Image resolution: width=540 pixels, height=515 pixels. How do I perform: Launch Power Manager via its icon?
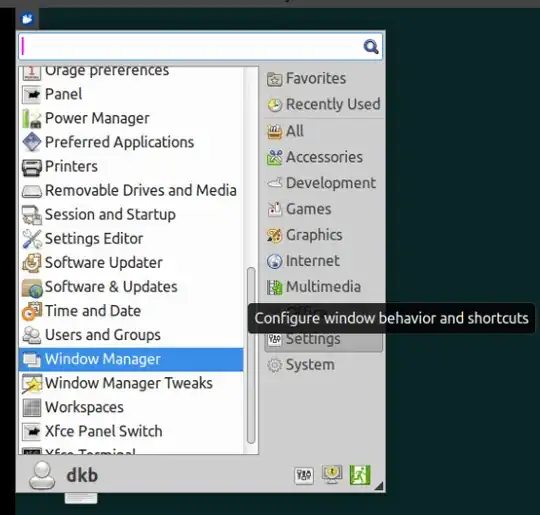32,118
